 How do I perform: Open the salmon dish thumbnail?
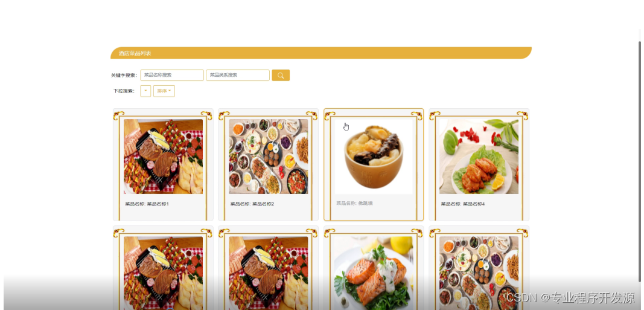pos(374,273)
